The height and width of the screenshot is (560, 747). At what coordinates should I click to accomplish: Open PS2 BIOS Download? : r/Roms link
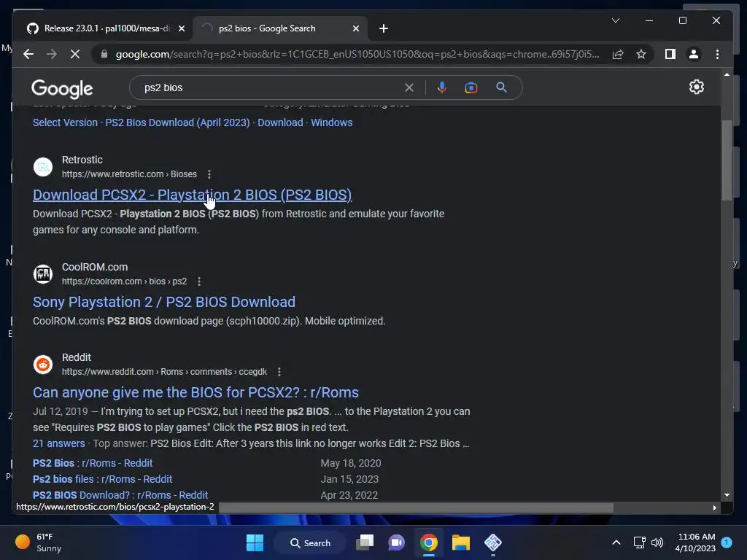[120, 495]
